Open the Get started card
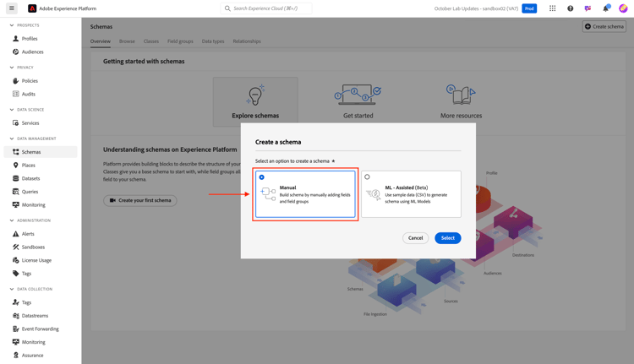 pyautogui.click(x=358, y=101)
